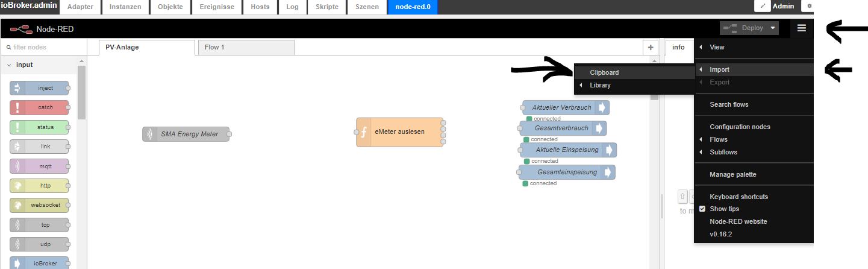Open Configuration nodes from the menu
The image size is (868, 269).
tap(754, 127)
